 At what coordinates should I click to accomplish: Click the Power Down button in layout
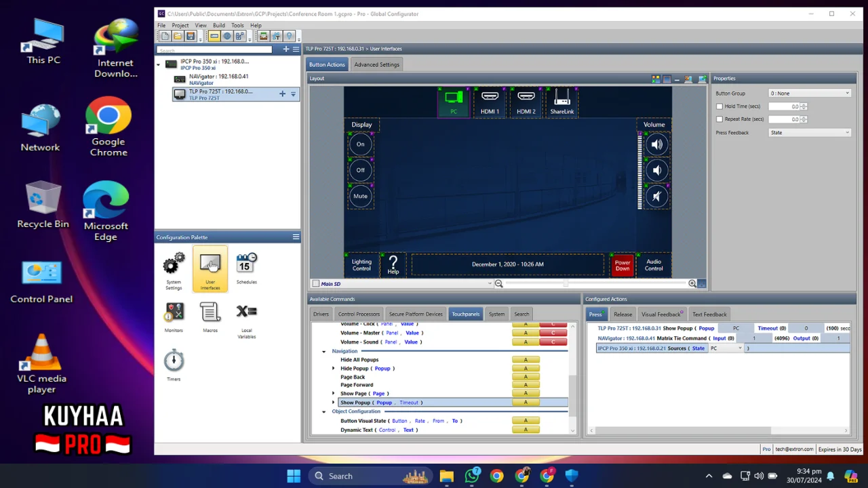tap(623, 265)
